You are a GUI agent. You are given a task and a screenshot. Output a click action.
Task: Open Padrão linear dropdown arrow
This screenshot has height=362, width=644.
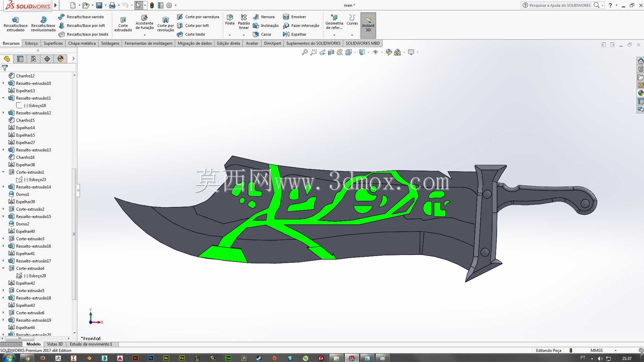[x=244, y=35]
